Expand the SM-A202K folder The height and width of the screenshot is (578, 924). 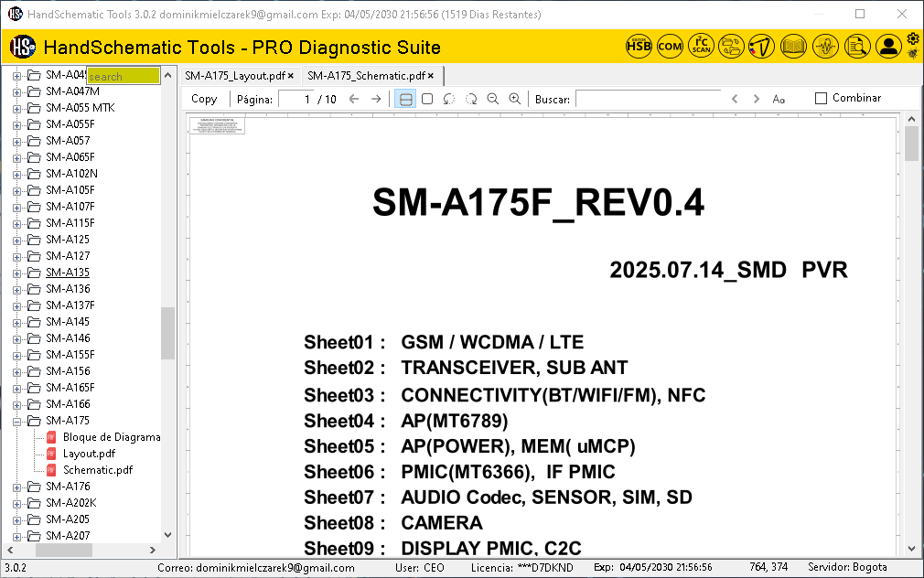17,503
